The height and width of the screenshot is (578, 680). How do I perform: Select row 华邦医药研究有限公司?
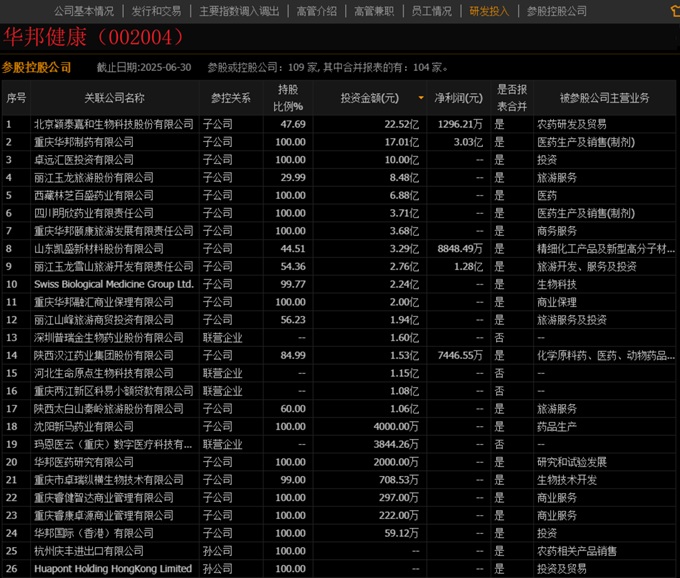coord(339,462)
